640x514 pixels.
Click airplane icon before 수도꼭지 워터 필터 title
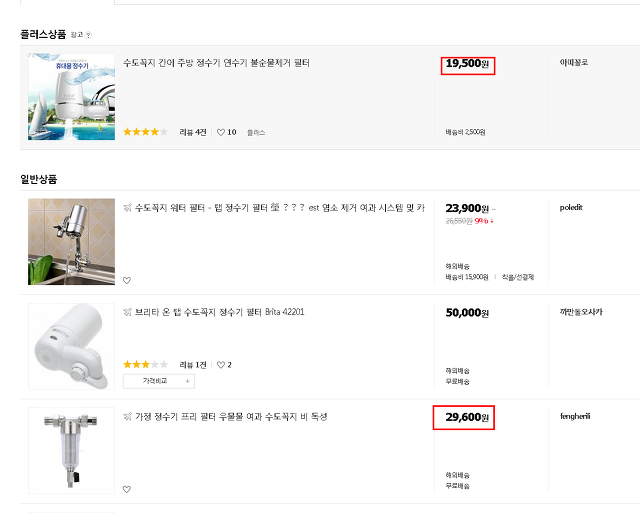128,208
